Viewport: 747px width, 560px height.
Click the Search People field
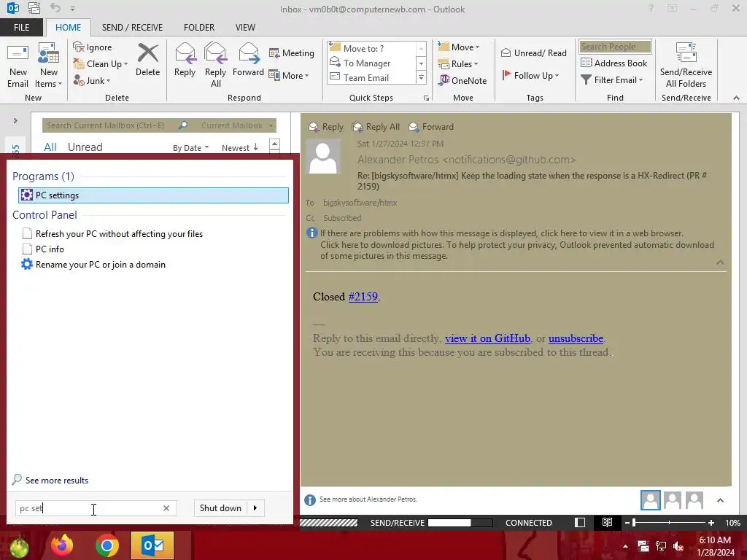(615, 47)
